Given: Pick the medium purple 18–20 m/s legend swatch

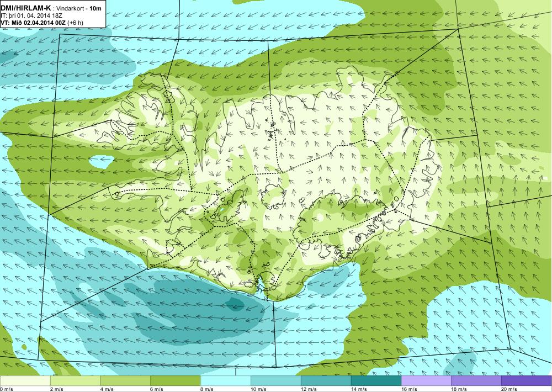Looking at the screenshot, I should (477, 381).
